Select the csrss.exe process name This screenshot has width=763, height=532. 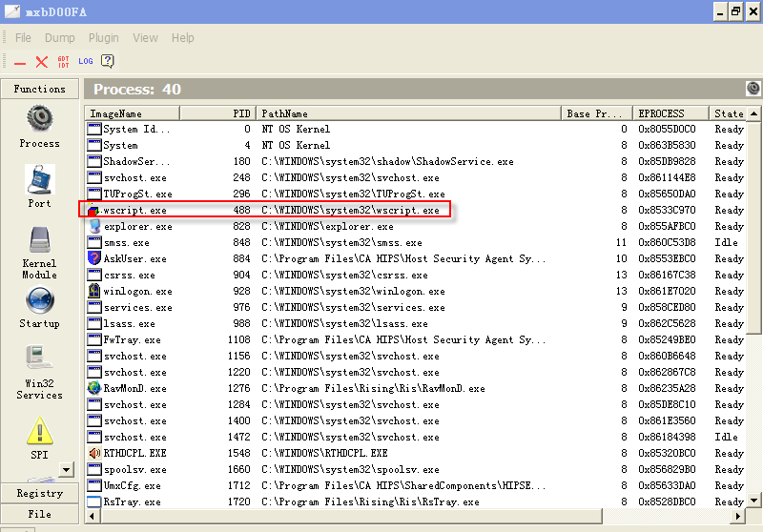pyautogui.click(x=129, y=276)
